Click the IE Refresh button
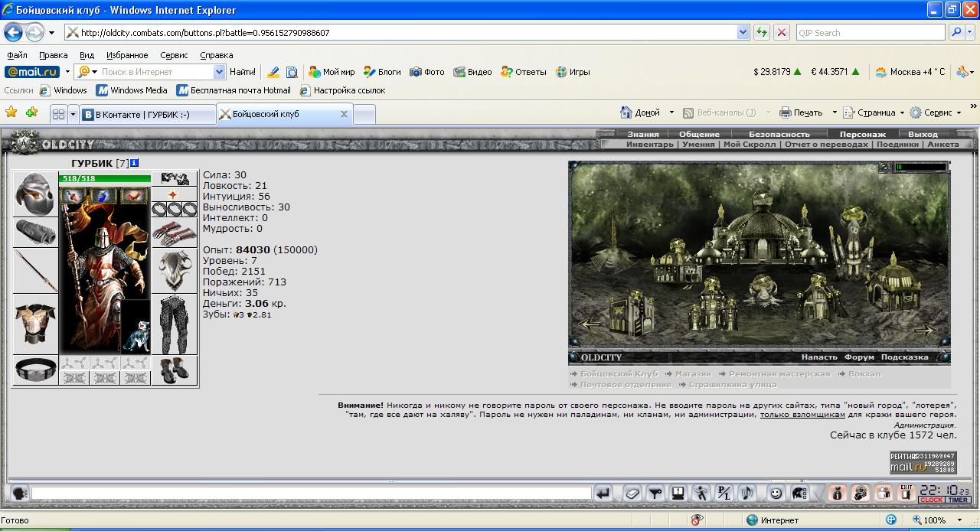Image resolution: width=980 pixels, height=531 pixels. [x=762, y=32]
